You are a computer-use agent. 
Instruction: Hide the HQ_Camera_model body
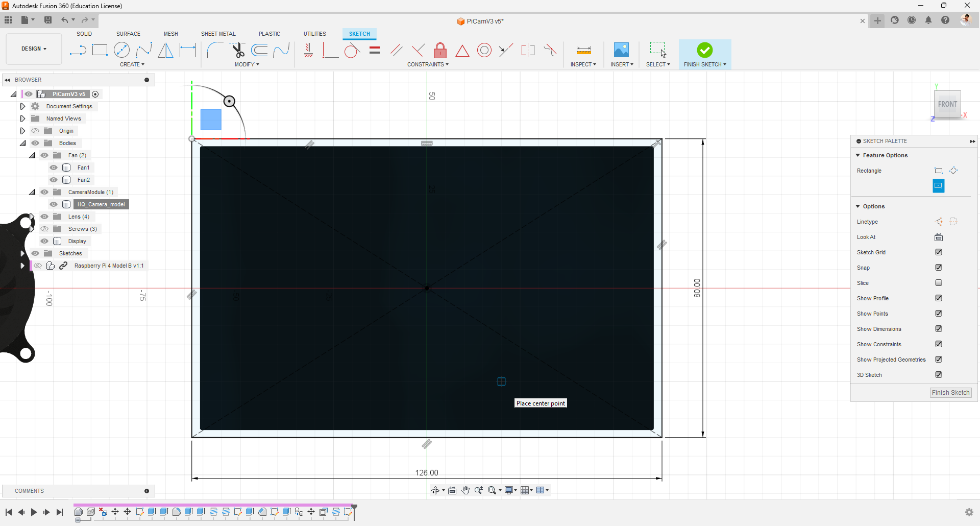[x=54, y=204]
